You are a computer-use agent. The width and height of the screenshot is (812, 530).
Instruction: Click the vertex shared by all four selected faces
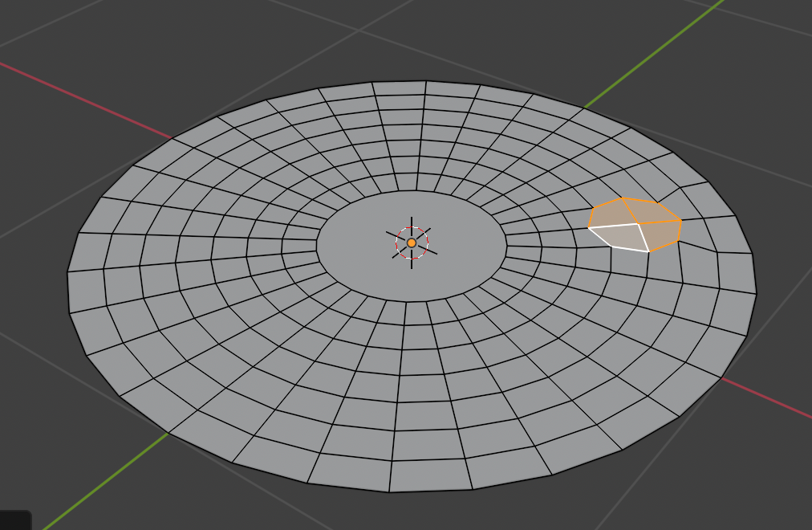click(x=639, y=224)
